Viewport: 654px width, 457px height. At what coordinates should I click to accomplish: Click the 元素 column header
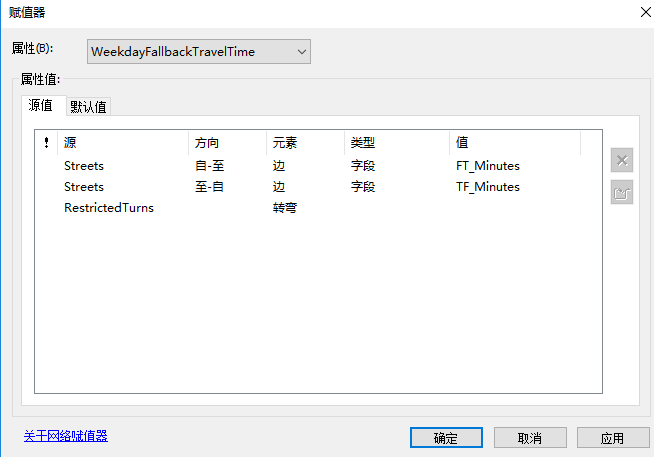305,143
